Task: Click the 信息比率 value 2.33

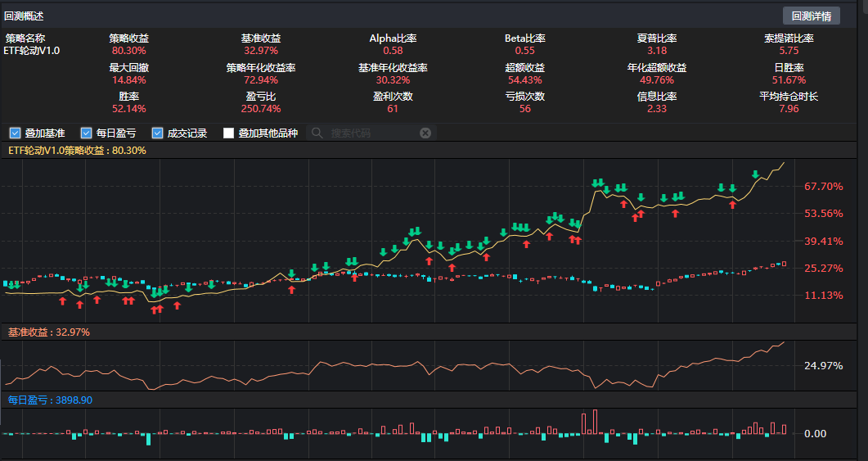Action: pyautogui.click(x=657, y=109)
